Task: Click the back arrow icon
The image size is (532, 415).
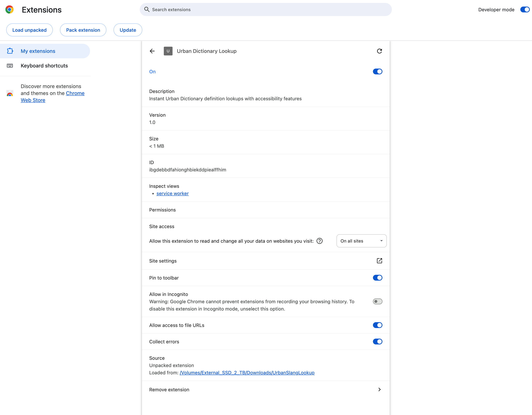Action: coord(152,51)
